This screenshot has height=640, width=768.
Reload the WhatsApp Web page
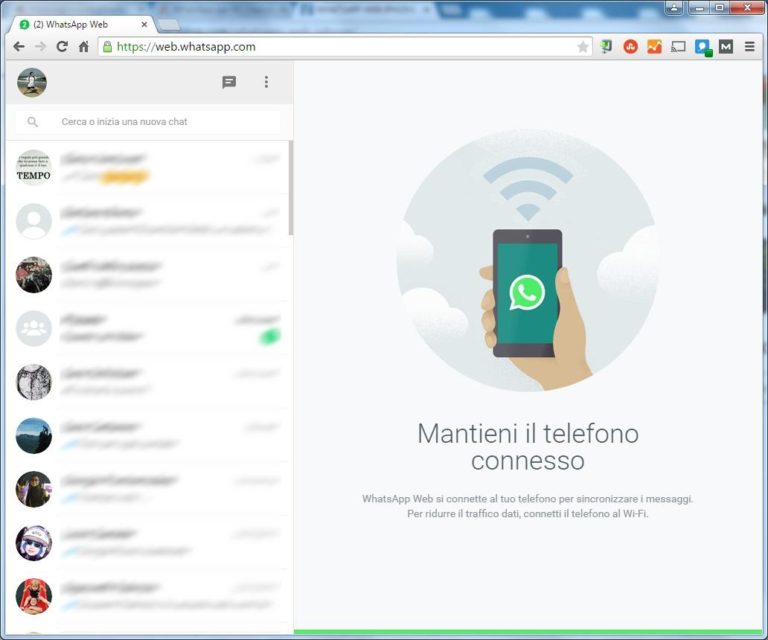pos(62,47)
